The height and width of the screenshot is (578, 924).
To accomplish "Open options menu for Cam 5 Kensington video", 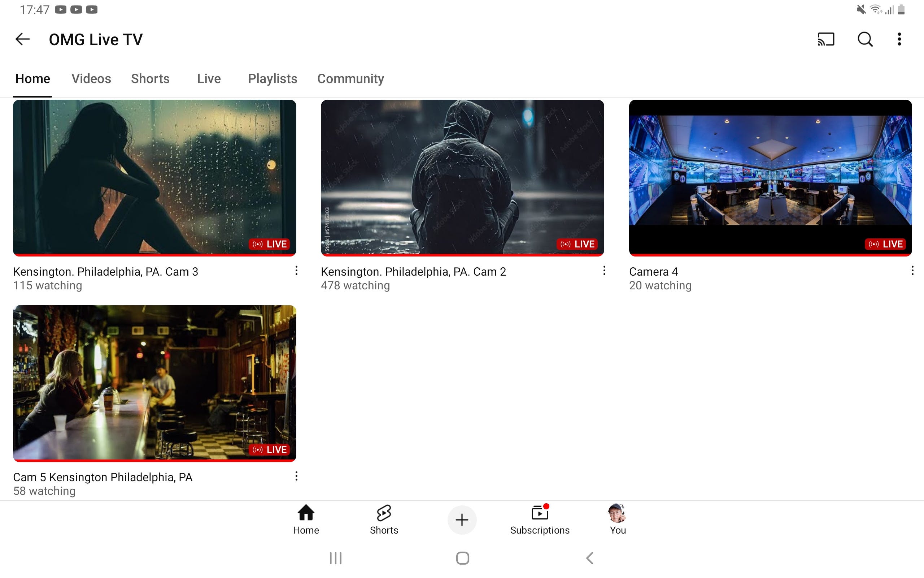I will point(296,476).
